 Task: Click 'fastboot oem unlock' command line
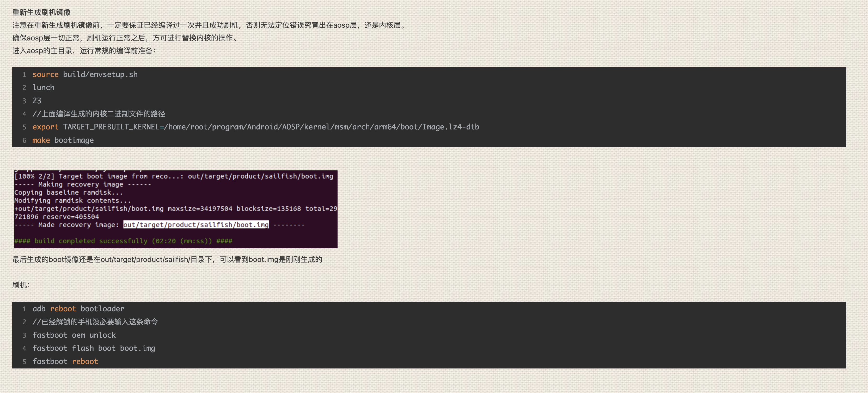74,335
